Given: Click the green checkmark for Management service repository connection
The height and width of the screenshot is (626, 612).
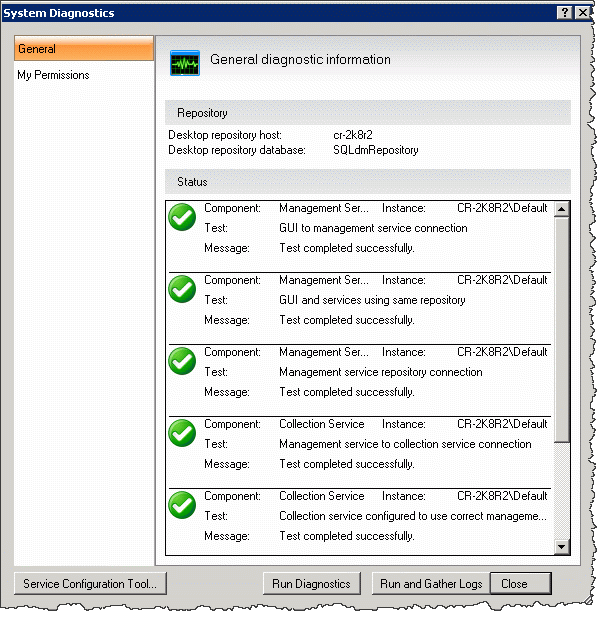Looking at the screenshot, I should pyautogui.click(x=182, y=361).
